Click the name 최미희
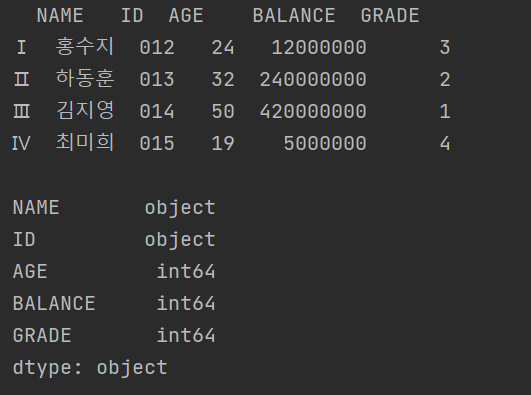 point(85,143)
